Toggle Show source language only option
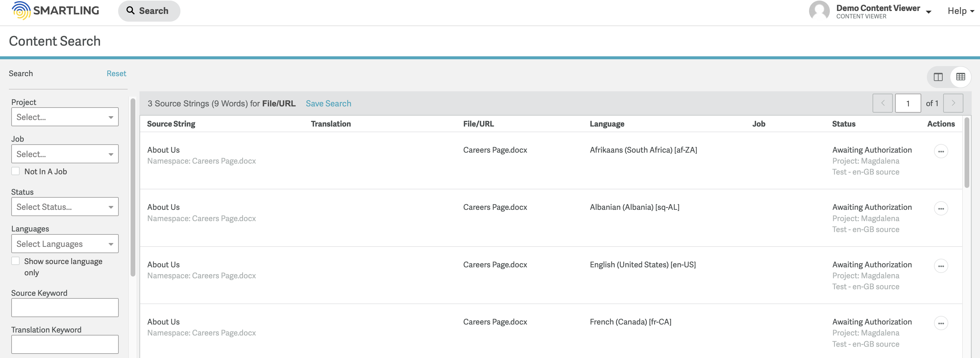 pos(16,261)
